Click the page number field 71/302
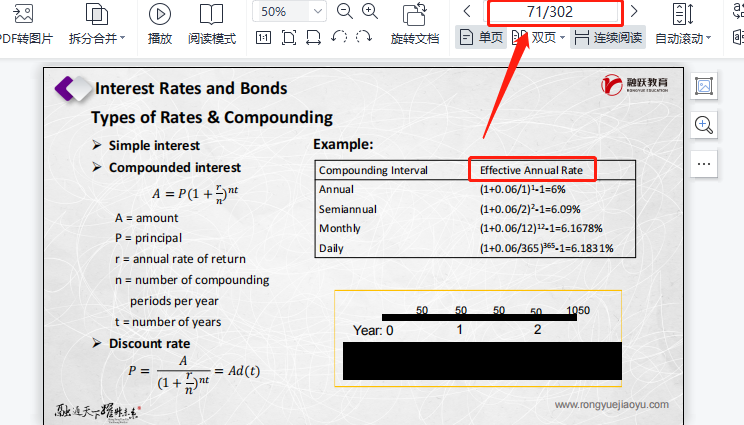 click(x=550, y=11)
